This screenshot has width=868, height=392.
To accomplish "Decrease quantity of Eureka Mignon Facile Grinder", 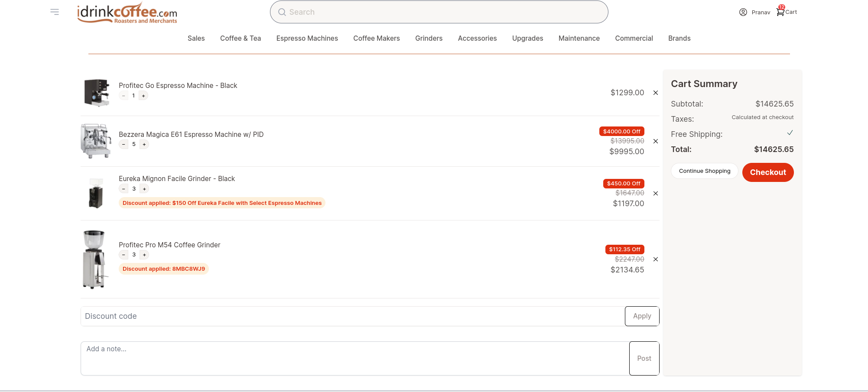I will [124, 189].
